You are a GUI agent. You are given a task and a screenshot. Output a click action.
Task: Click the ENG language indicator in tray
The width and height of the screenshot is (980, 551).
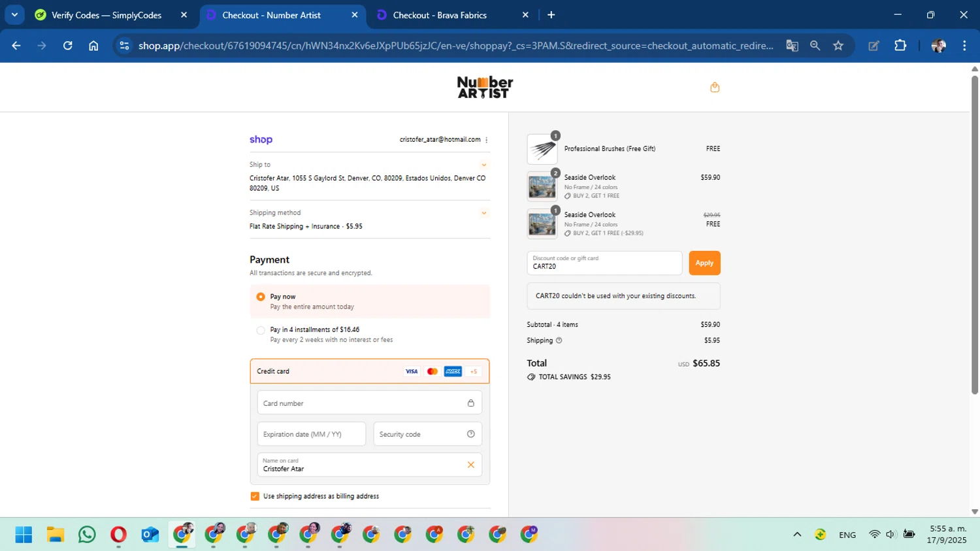click(847, 535)
